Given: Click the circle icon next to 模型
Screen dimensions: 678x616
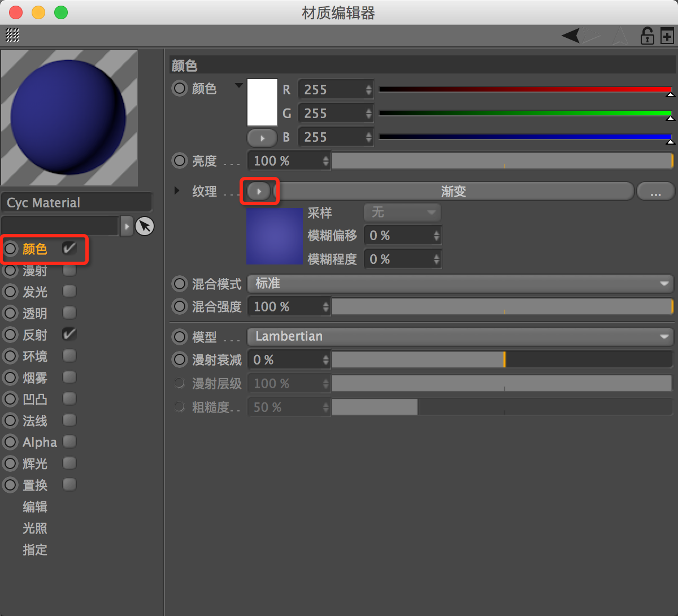Looking at the screenshot, I should tap(180, 337).
